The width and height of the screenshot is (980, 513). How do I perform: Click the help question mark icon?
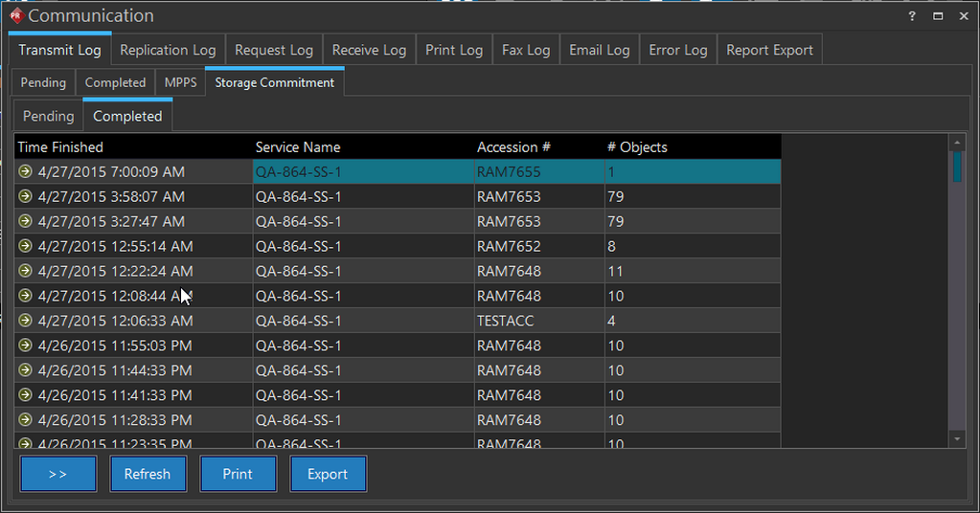911,16
